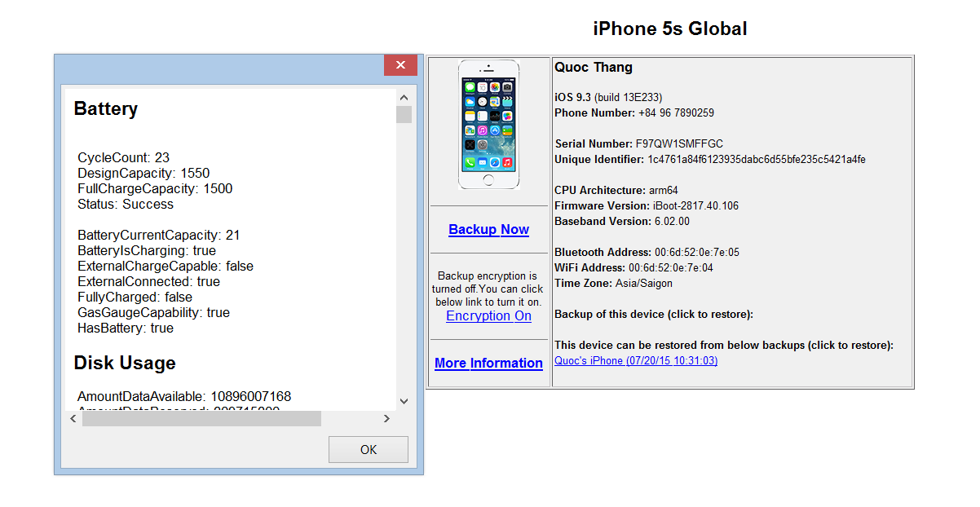
Task: Click the Quoc Thang device name
Action: [x=594, y=67]
